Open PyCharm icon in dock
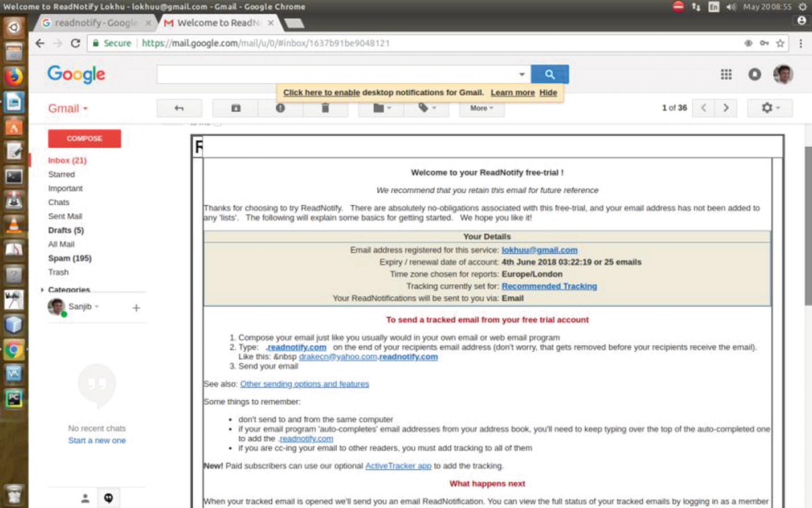This screenshot has height=508, width=812. [14, 399]
